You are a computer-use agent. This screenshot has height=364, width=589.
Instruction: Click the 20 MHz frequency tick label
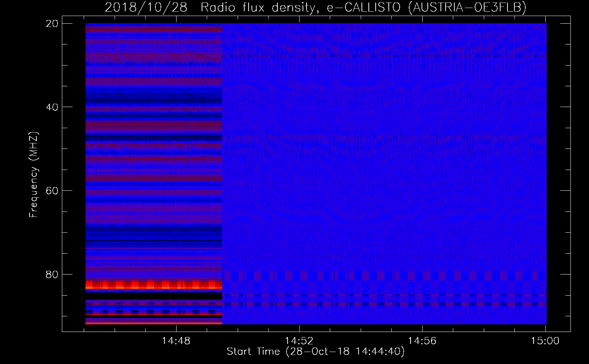pyautogui.click(x=52, y=24)
